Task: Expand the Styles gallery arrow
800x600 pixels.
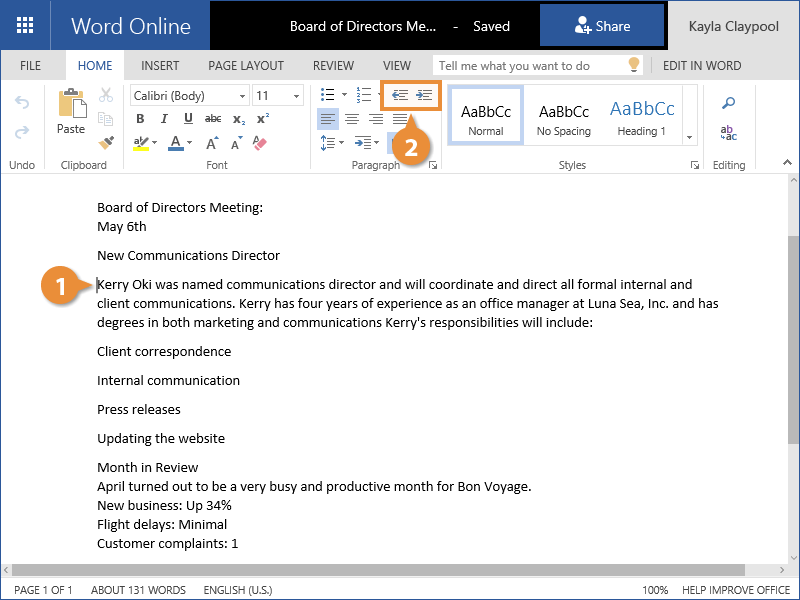Action: 689,137
